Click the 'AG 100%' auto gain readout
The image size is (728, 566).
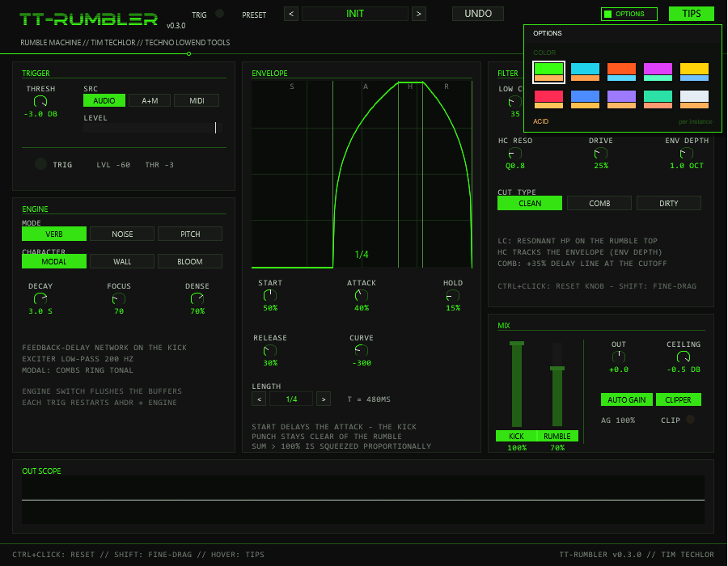pos(618,420)
